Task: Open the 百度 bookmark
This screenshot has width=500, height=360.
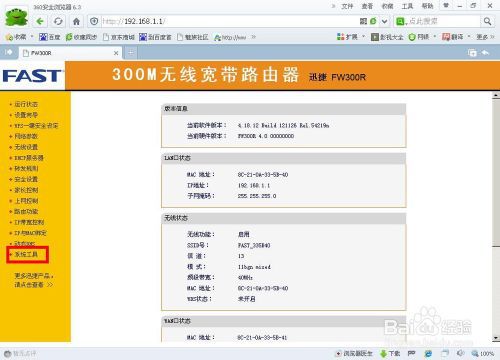Action: pos(49,37)
